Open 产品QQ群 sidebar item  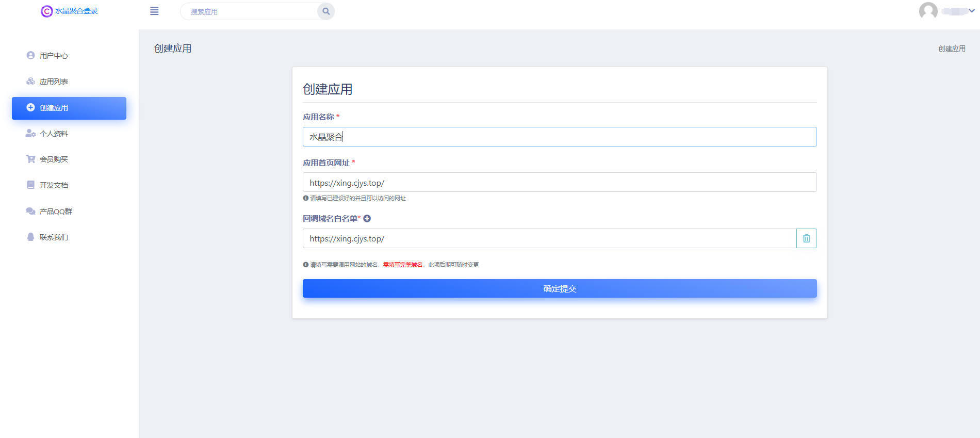(x=56, y=212)
